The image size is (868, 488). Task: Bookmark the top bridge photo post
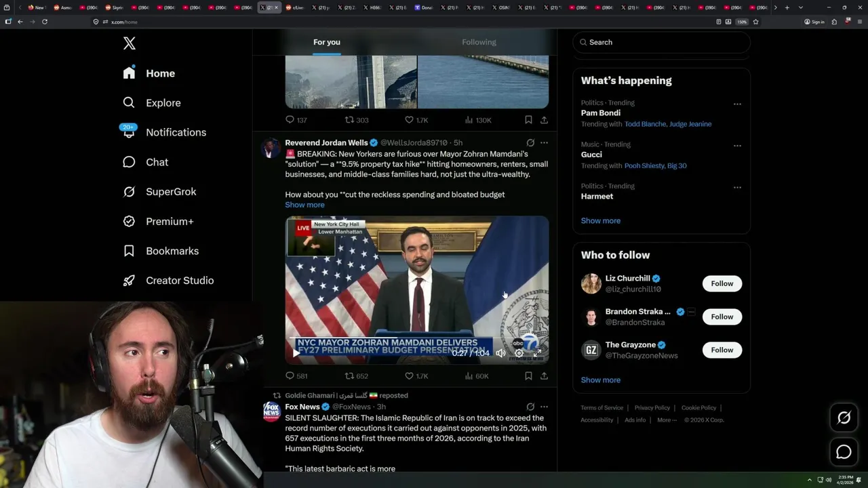point(528,120)
